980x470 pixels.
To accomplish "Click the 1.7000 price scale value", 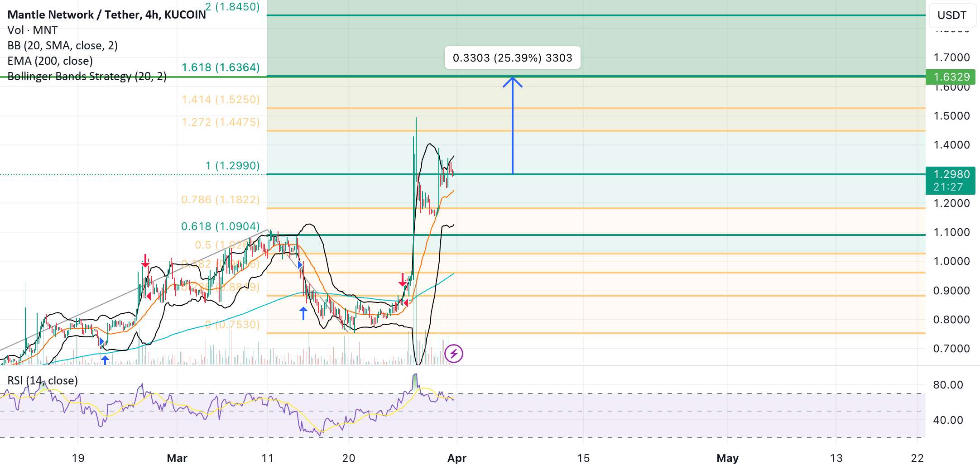I will (x=952, y=58).
